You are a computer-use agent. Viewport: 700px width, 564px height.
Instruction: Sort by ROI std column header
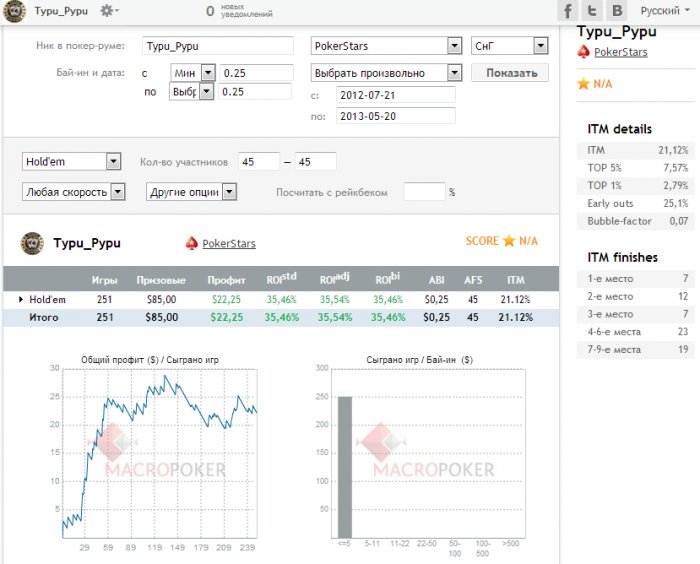[x=281, y=279]
